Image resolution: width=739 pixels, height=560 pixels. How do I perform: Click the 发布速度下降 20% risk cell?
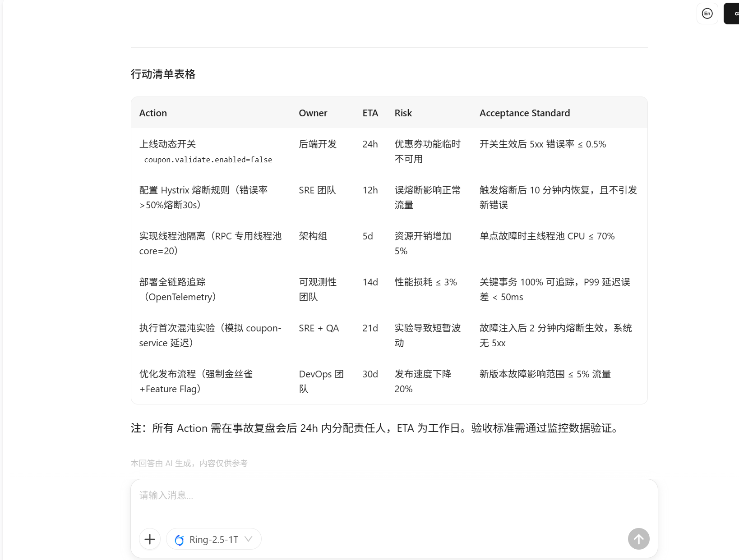[423, 381]
